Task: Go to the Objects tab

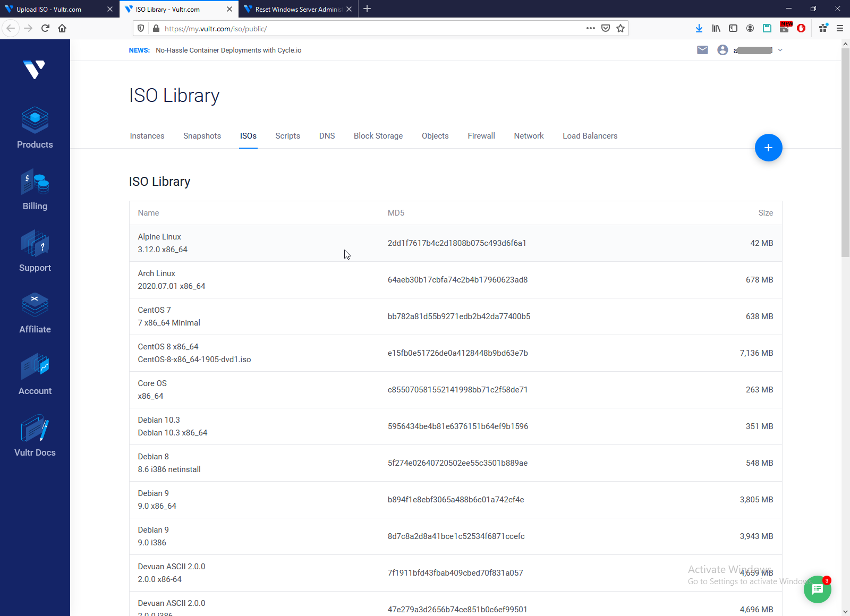Action: point(435,136)
